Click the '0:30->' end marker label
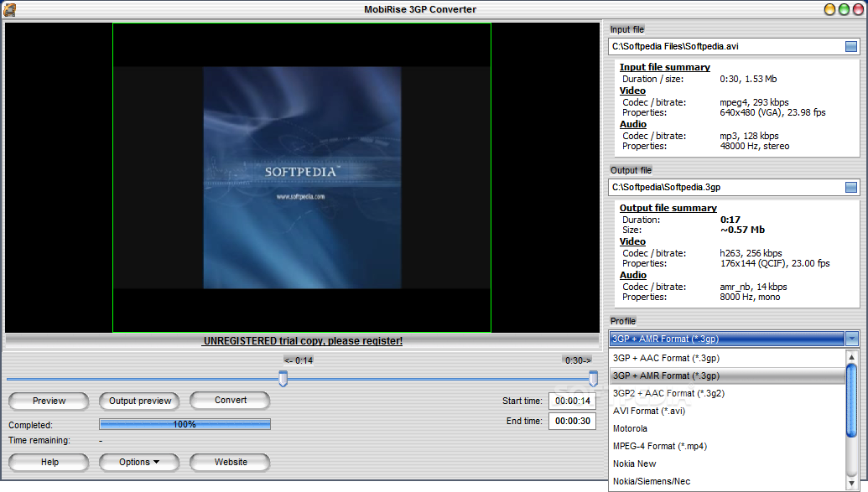The height and width of the screenshot is (492, 868). pyautogui.click(x=578, y=361)
